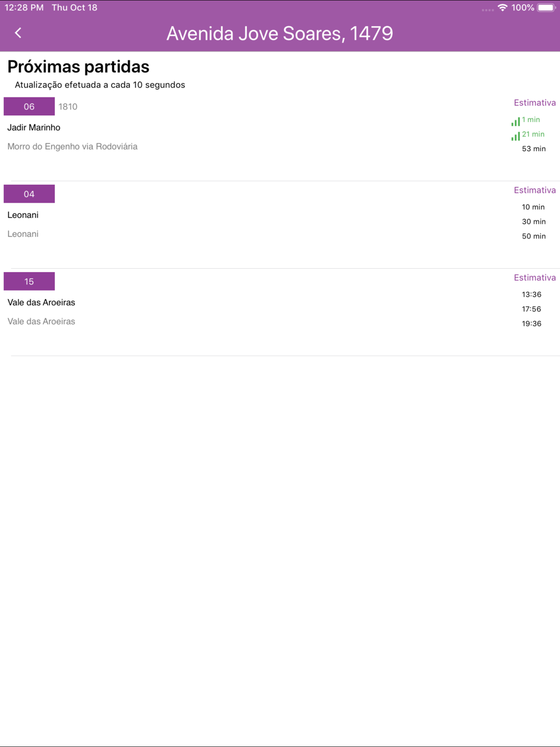560x747 pixels.
Task: Open the Vale das Aroeiras line
Action: pyautogui.click(x=41, y=302)
